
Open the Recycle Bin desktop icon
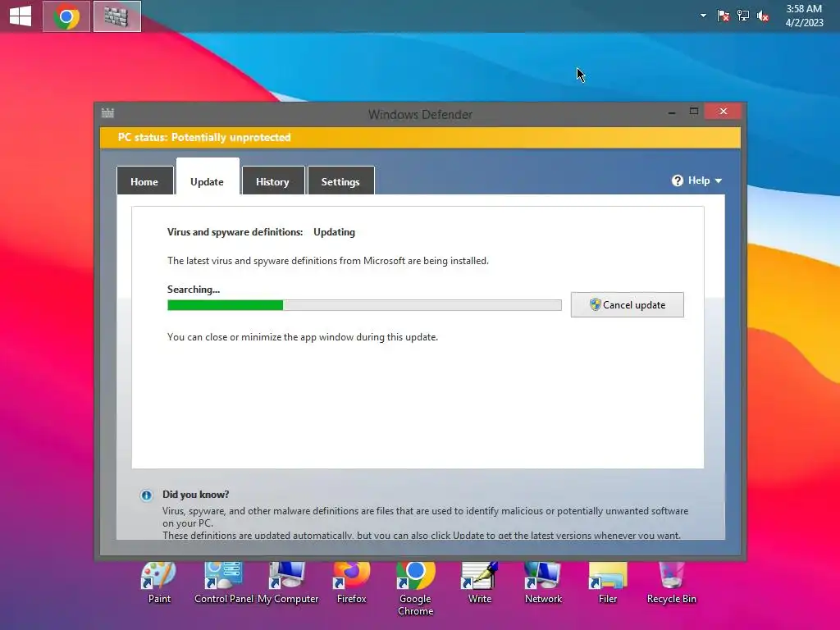tap(671, 583)
